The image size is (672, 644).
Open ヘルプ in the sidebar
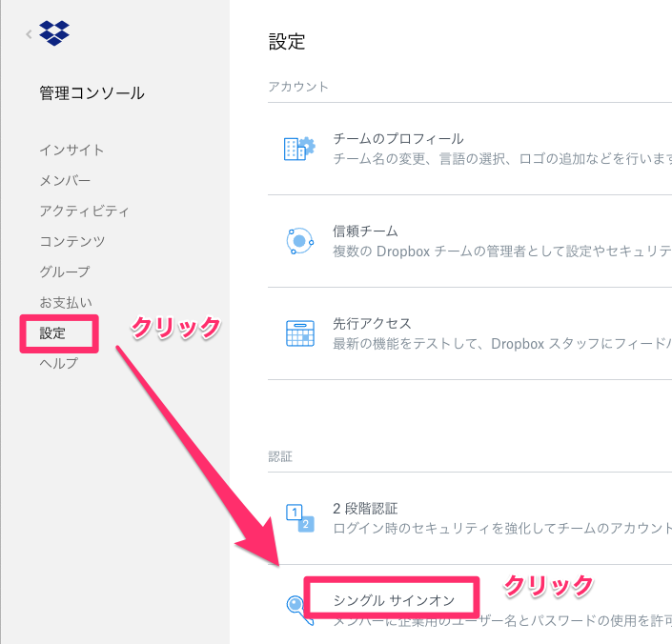59,363
